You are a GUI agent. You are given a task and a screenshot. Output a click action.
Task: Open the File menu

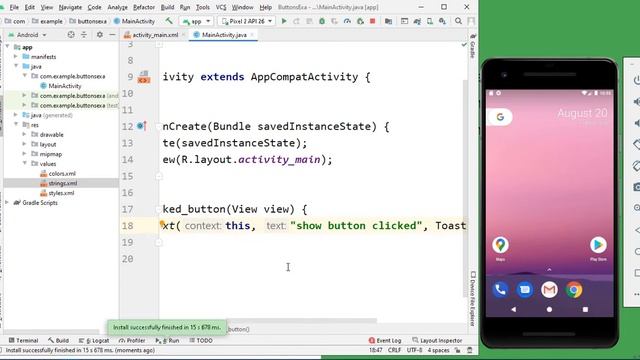14,7
